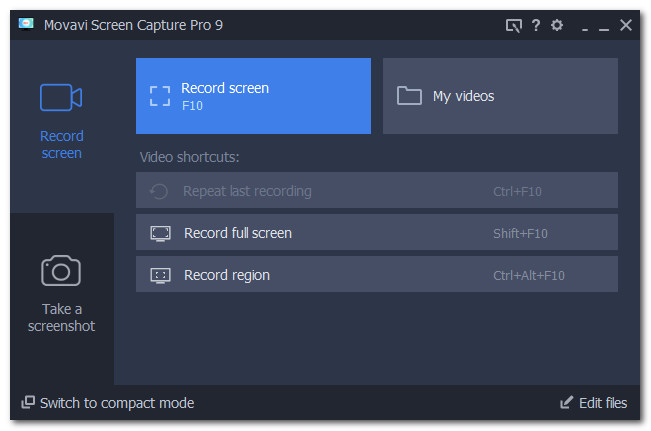The image size is (651, 431).
Task: Open Edit files link
Action: click(x=594, y=403)
